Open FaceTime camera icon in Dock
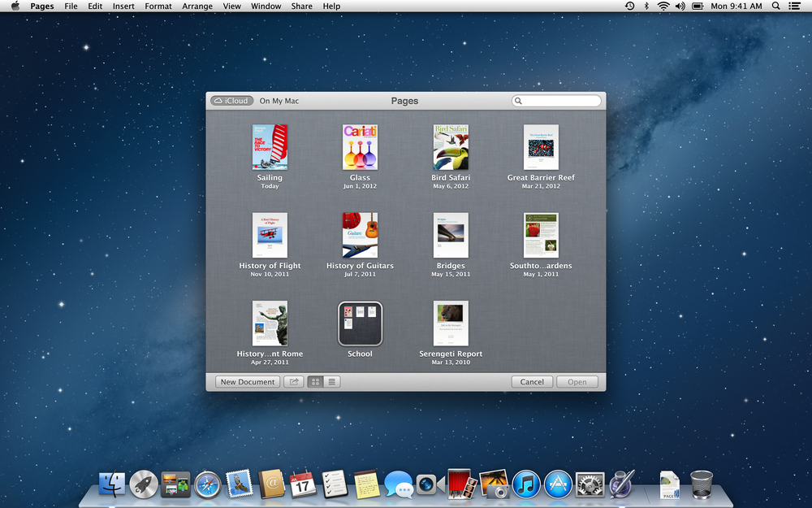 [430, 484]
